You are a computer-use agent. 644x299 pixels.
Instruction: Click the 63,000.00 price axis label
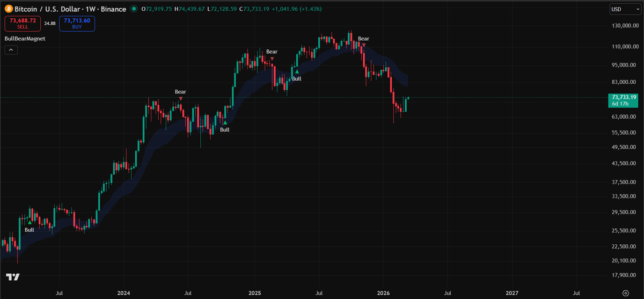(x=623, y=117)
